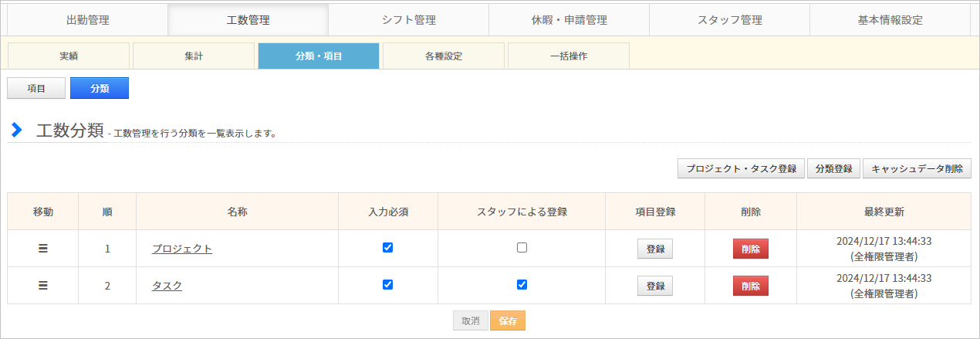980x339 pixels.
Task: Open the プロジェクト name link
Action: [x=182, y=249]
